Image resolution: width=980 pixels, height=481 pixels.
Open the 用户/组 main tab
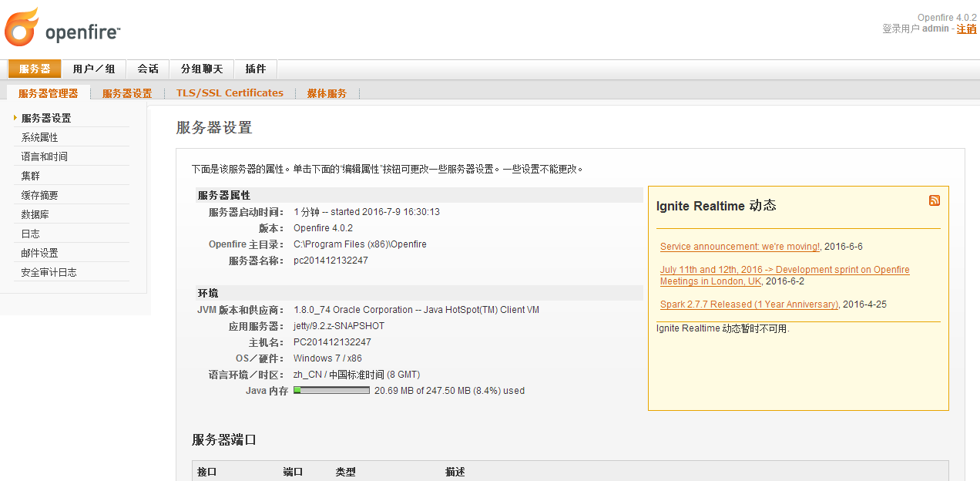pyautogui.click(x=94, y=69)
